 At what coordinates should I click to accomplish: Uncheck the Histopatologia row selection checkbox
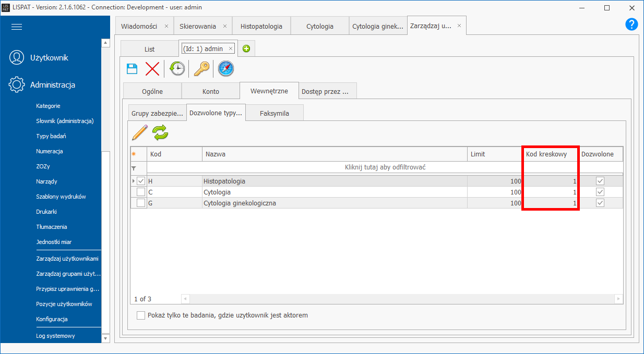[141, 181]
